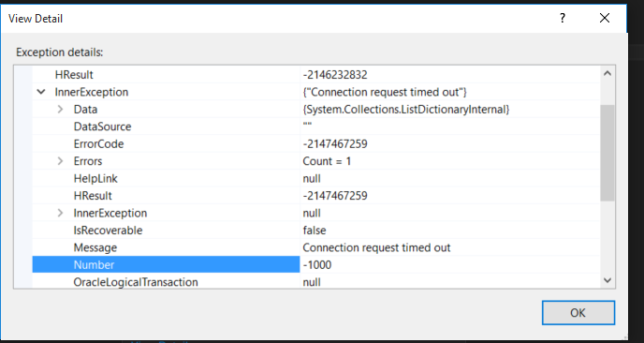Click the Number value -1000
This screenshot has height=343, width=644.
317,265
